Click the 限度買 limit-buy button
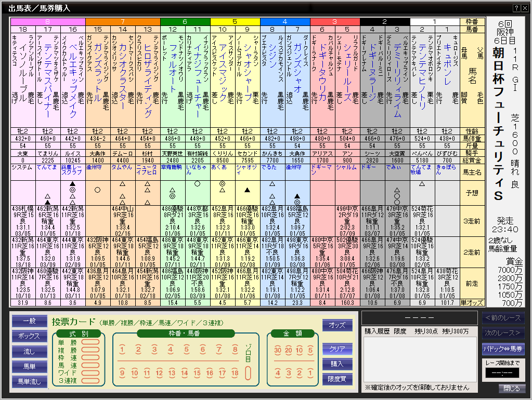Screen dimensions: 532x400 tap(338, 379)
